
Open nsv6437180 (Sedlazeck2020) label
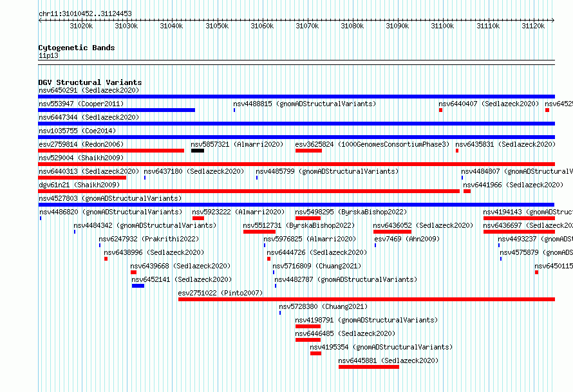pyautogui.click(x=194, y=171)
